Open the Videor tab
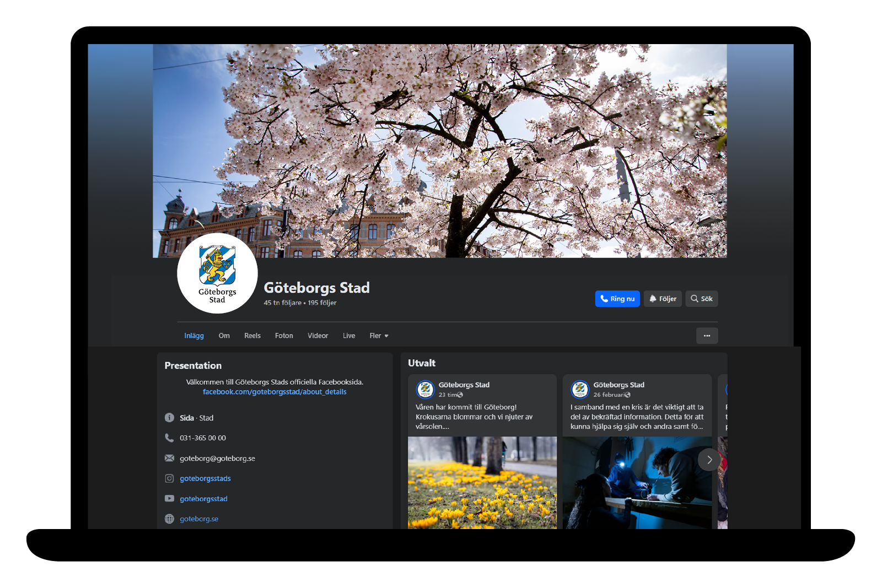The height and width of the screenshot is (588, 882). click(x=318, y=336)
